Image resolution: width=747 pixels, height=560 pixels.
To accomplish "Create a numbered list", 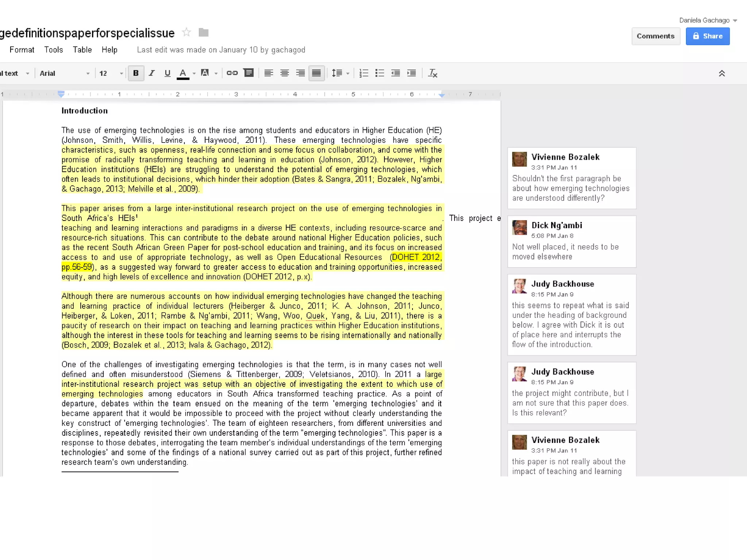I will click(x=364, y=73).
